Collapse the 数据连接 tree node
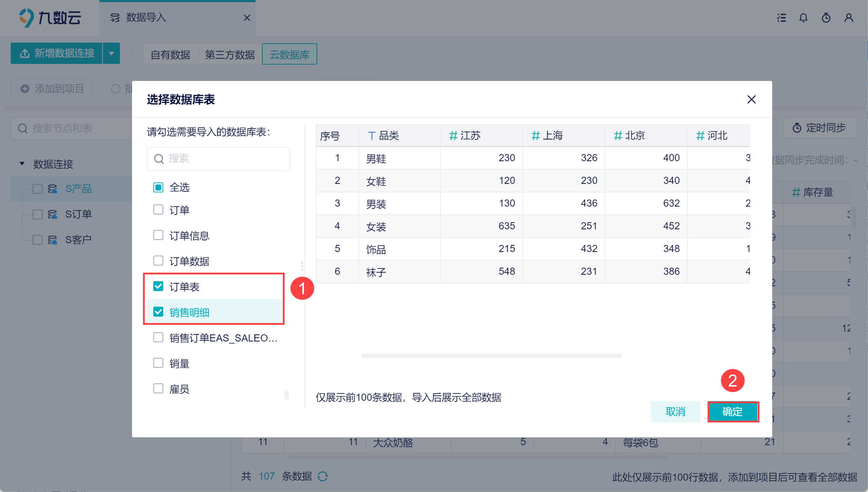The height and width of the screenshot is (492, 868). [22, 164]
